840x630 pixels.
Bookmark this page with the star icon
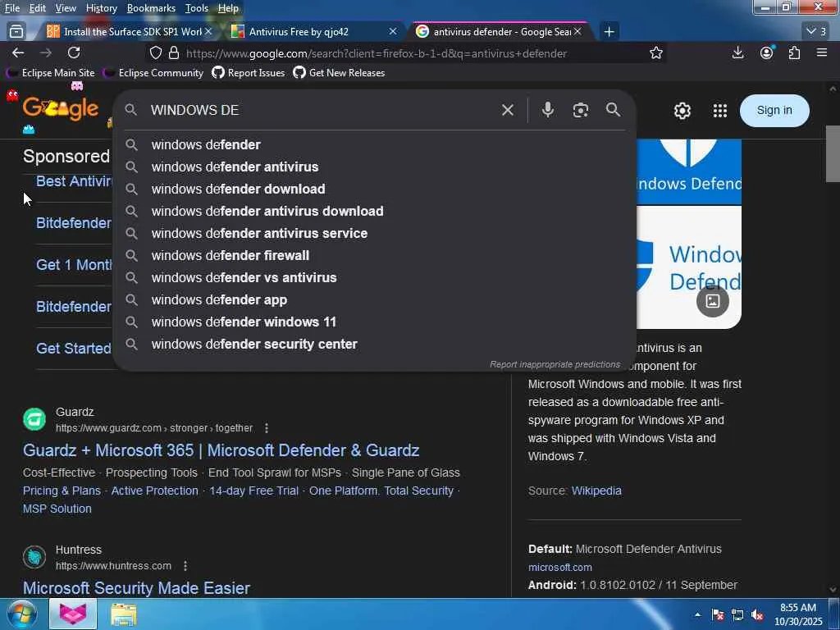point(655,52)
